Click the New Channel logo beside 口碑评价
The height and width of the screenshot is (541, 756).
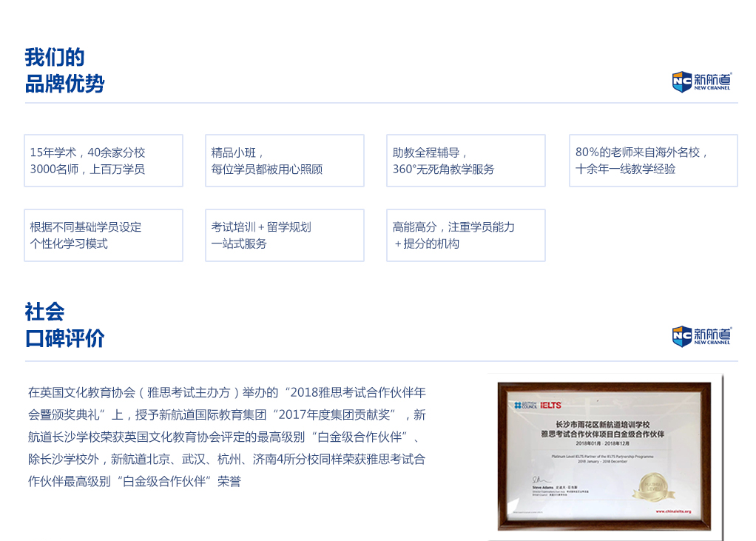click(x=702, y=337)
